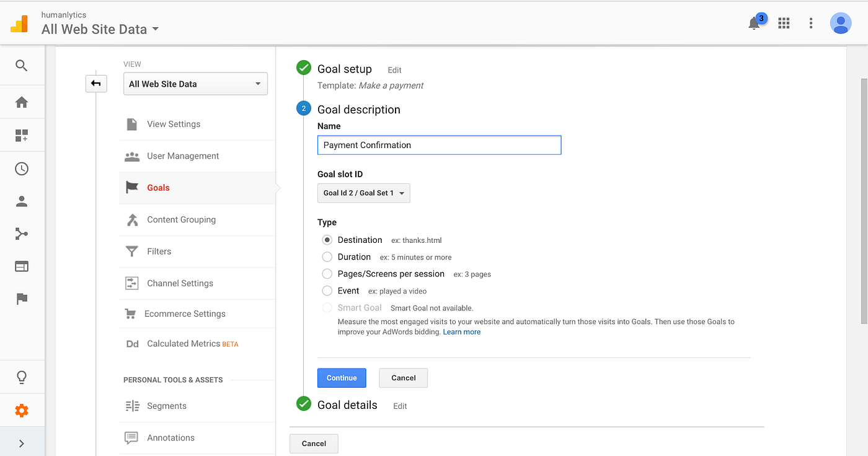Open Acquisition icon in left sidebar
This screenshot has width=868, height=456.
pos(22,234)
